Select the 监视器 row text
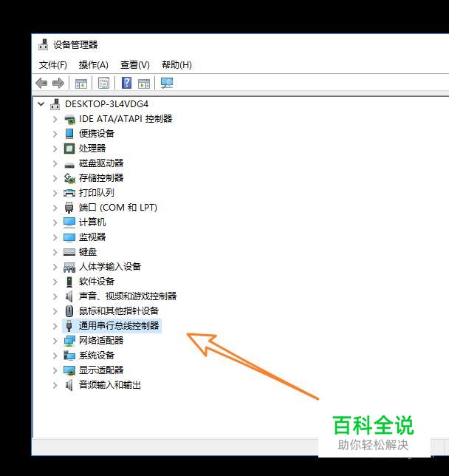Screen dimensions: 449x476 click(x=92, y=237)
